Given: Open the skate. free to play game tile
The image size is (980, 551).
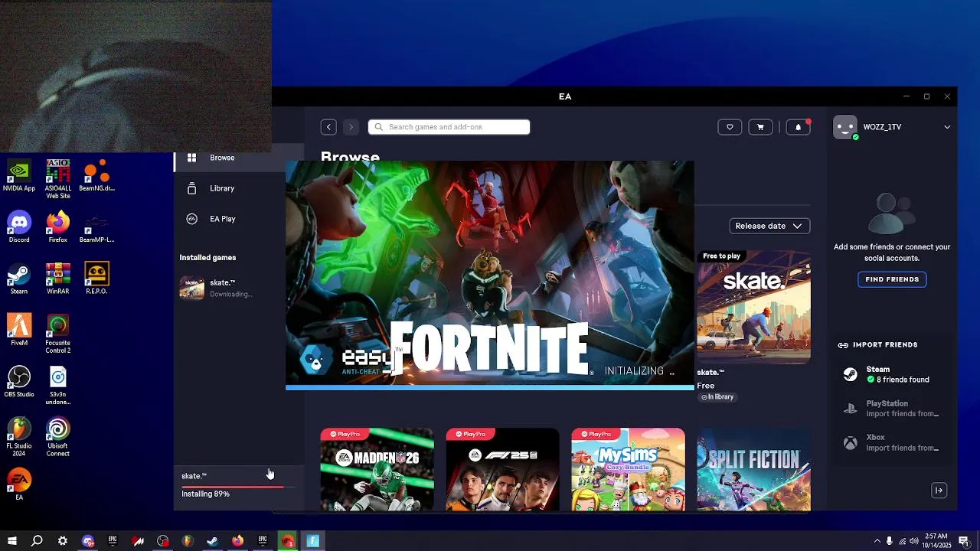Looking at the screenshot, I should pyautogui.click(x=753, y=307).
